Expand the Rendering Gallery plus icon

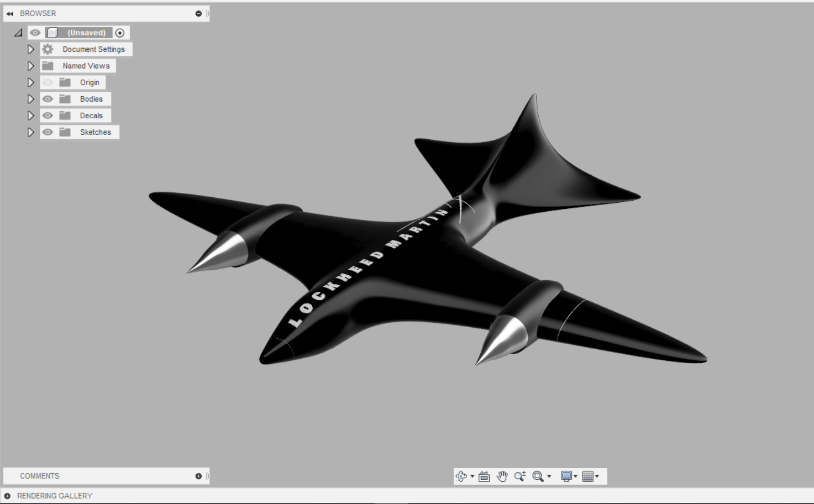click(7, 496)
